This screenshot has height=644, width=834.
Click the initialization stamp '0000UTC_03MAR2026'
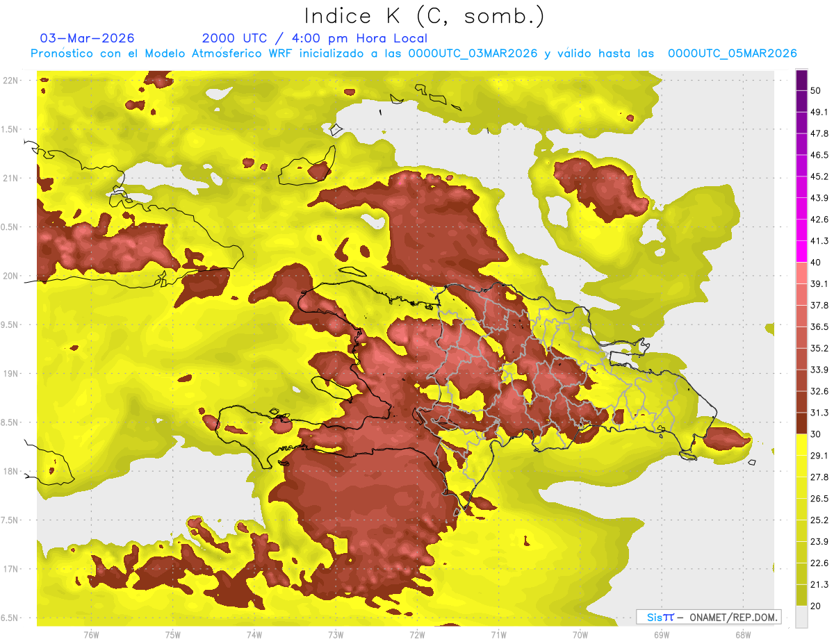[x=473, y=53]
